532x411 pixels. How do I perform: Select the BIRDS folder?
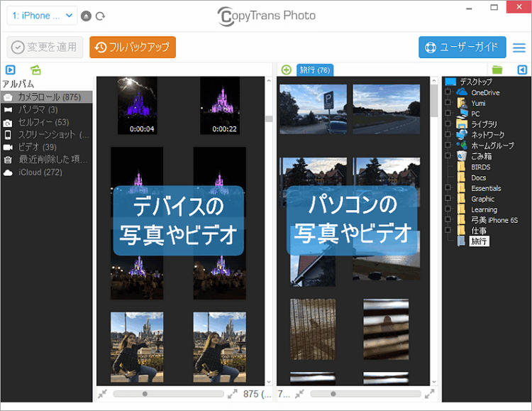coord(480,167)
